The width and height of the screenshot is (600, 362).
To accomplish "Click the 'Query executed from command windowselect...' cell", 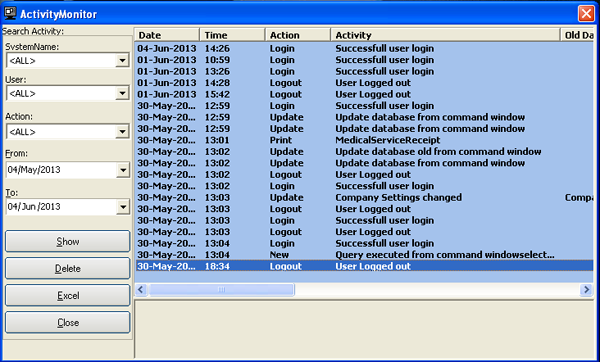I will (x=445, y=255).
